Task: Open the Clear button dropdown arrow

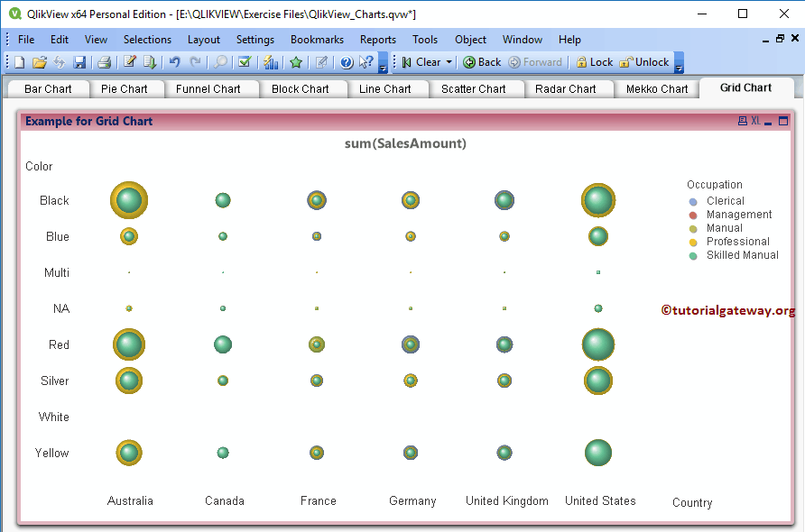Action: point(449,62)
